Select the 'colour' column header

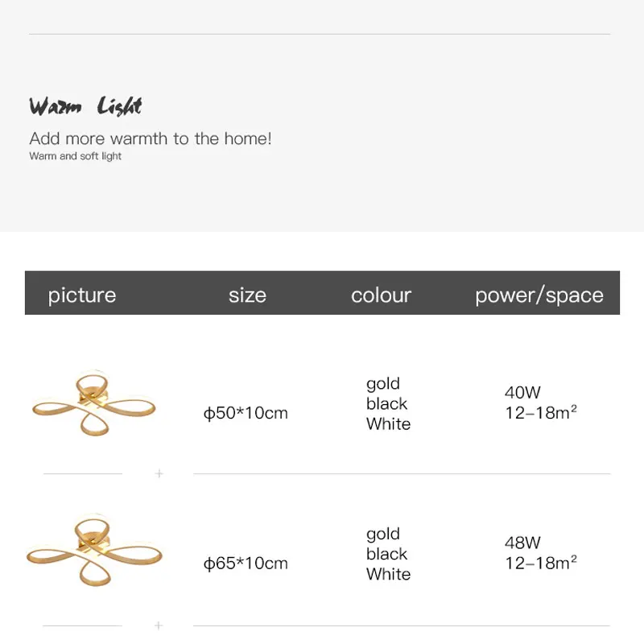381,295
